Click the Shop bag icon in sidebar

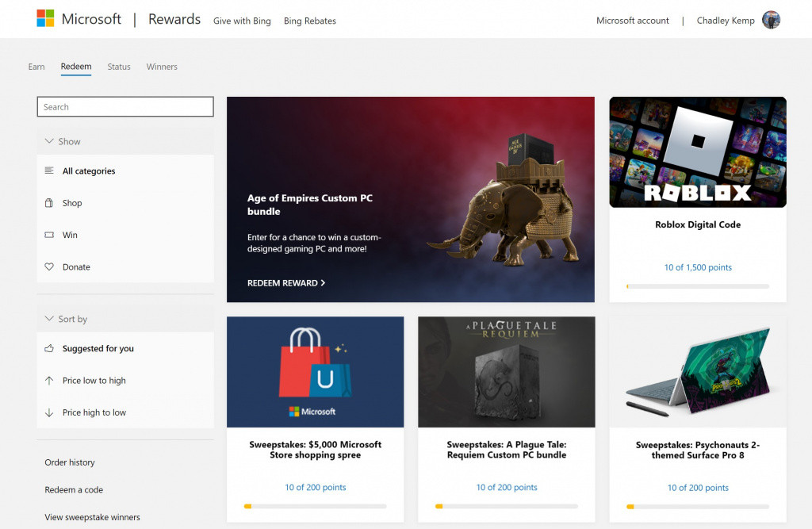(x=49, y=203)
